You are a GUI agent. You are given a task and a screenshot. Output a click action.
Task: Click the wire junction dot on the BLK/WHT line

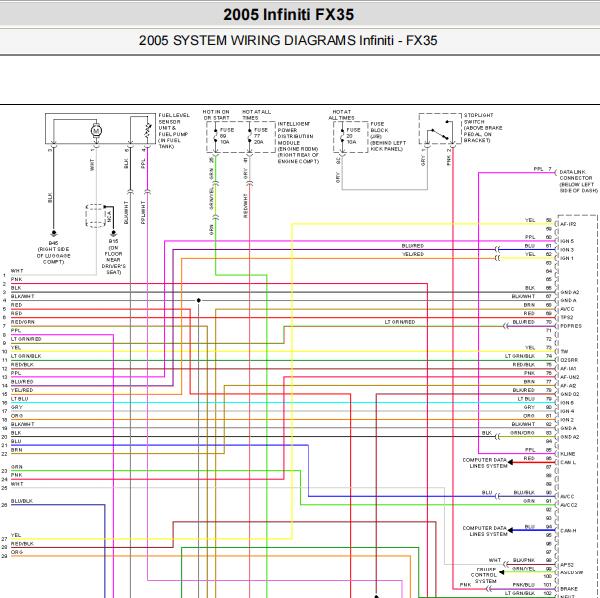point(199,300)
